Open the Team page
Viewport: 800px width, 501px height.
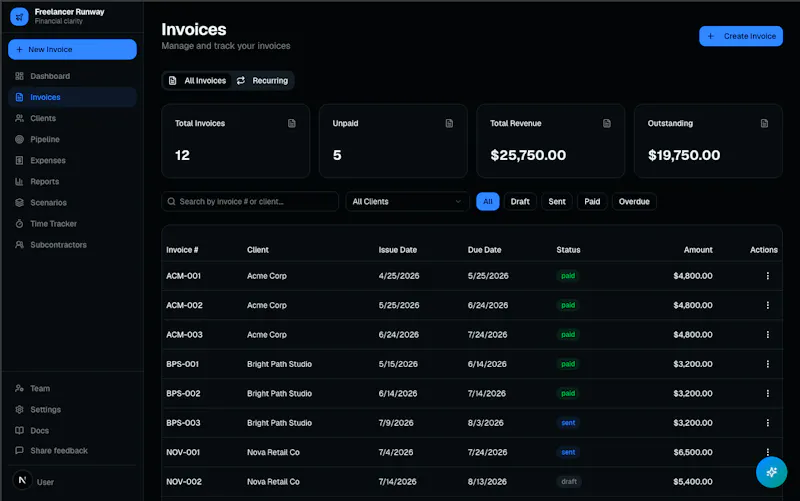click(x=72, y=388)
